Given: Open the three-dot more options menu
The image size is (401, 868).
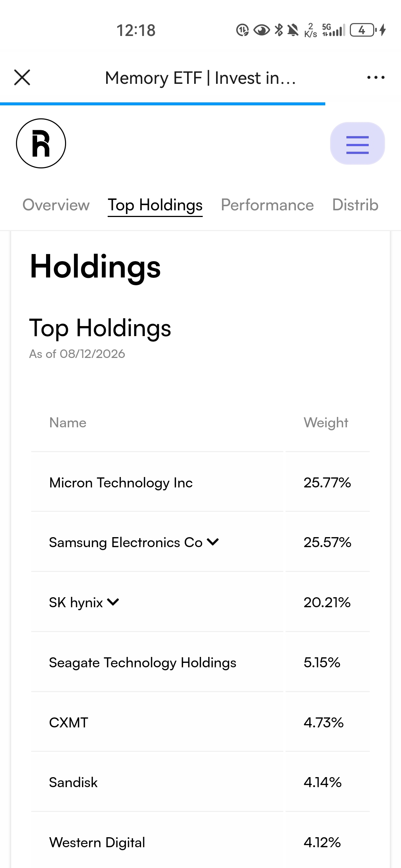Looking at the screenshot, I should [x=376, y=78].
